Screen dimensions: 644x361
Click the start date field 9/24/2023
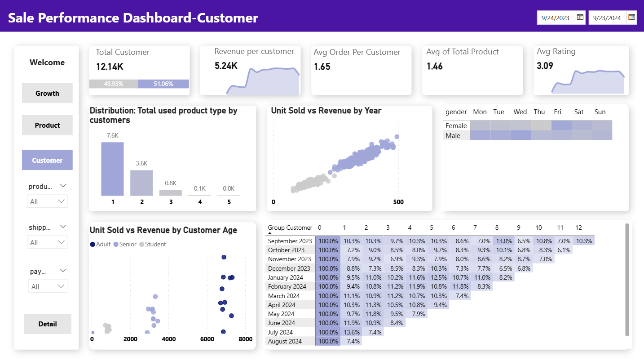point(556,18)
